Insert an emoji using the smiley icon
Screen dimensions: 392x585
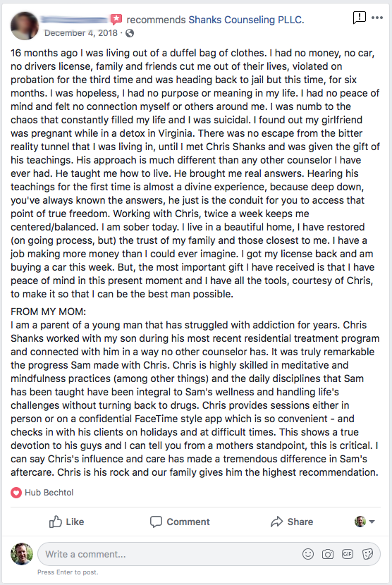click(x=308, y=554)
